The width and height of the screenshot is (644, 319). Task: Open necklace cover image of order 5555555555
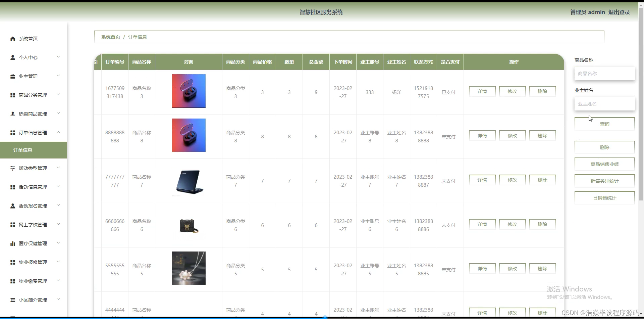tap(189, 268)
